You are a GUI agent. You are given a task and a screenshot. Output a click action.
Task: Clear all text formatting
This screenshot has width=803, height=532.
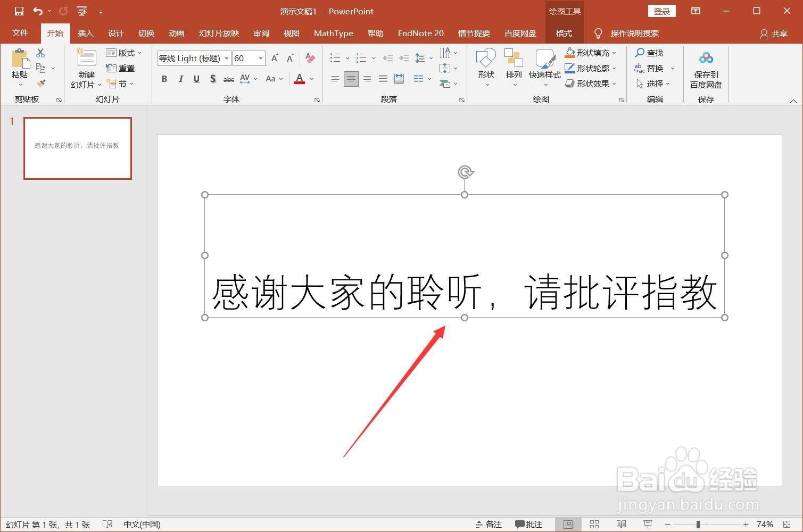coord(310,58)
